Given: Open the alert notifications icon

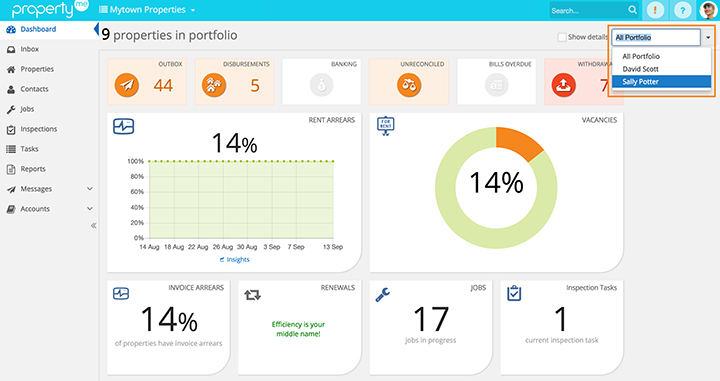Looking at the screenshot, I should [655, 10].
